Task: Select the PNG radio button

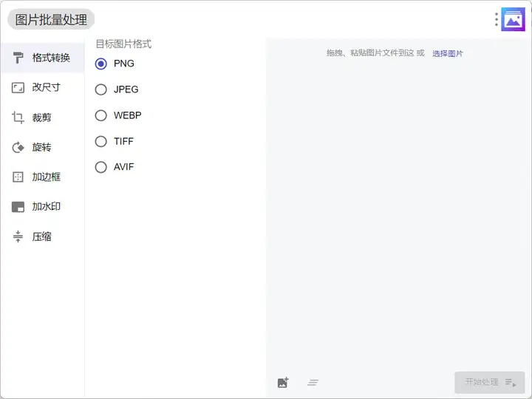Action: [x=100, y=64]
